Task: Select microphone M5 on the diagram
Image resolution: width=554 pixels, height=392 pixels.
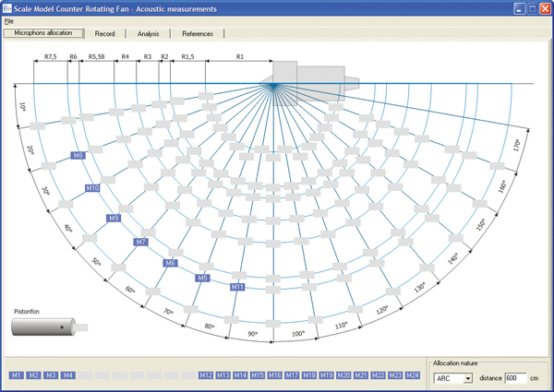Action: pos(203,278)
